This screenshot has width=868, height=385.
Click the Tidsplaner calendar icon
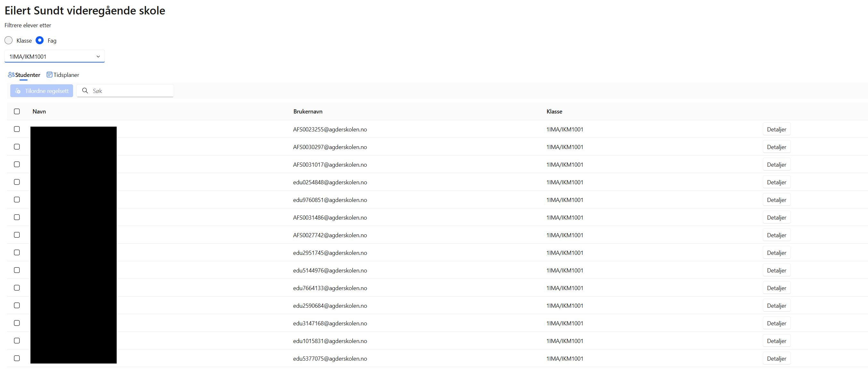pos(49,75)
